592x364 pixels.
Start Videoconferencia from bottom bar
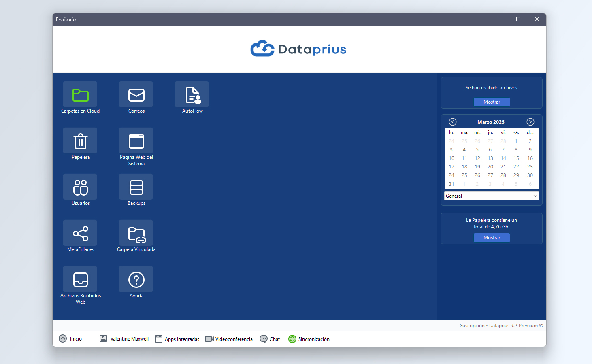234,339
